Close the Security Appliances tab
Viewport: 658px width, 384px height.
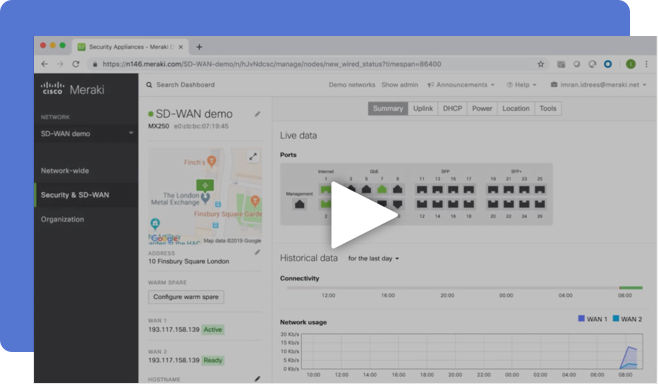pyautogui.click(x=181, y=47)
